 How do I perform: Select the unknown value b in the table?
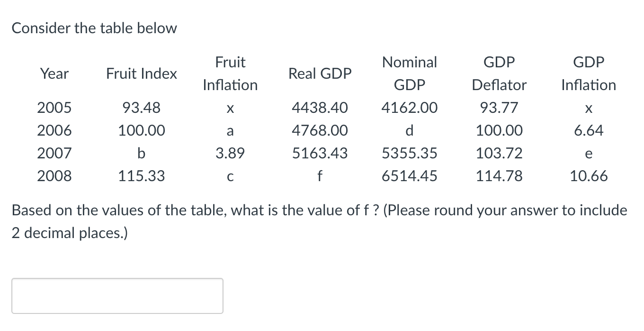tap(141, 153)
